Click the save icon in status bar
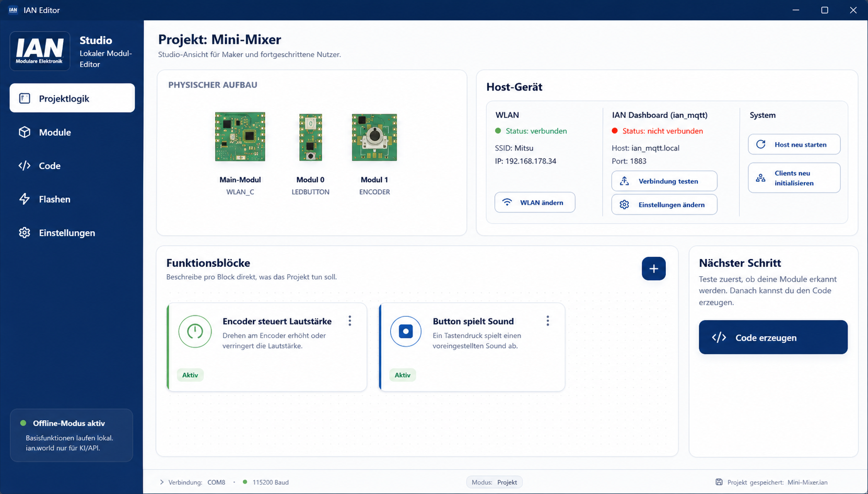 click(719, 482)
